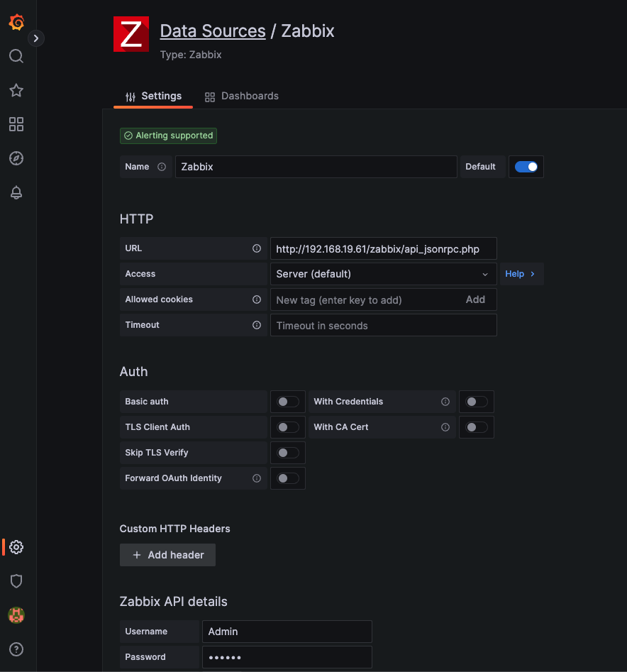
Task: Toggle With CA Cert switch
Action: tap(476, 427)
